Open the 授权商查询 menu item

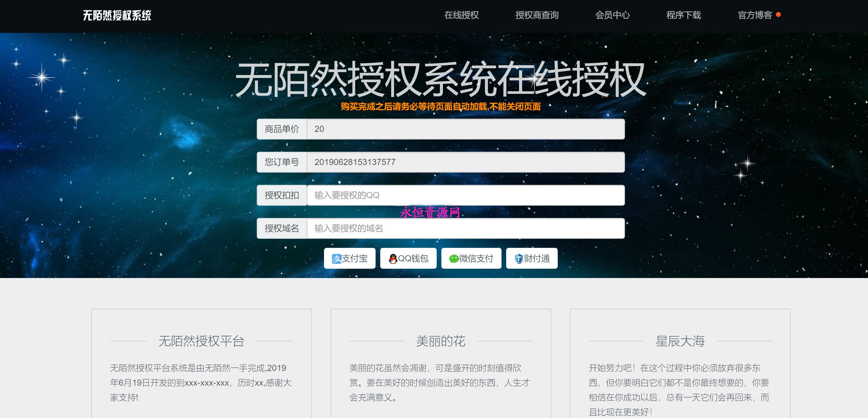(x=537, y=15)
